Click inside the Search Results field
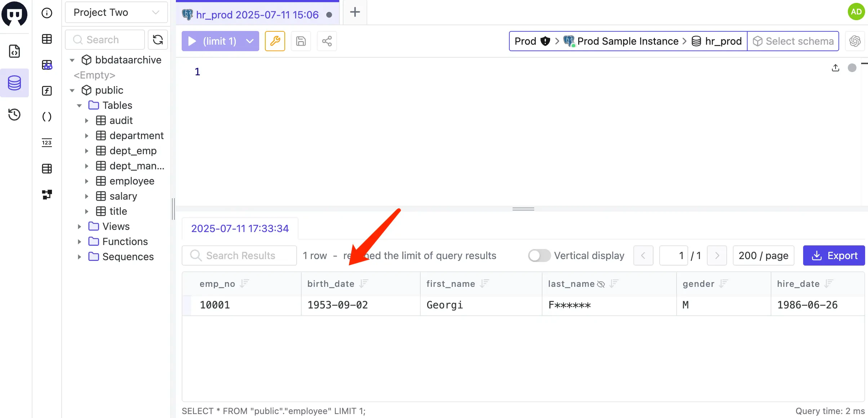The image size is (868, 418). pyautogui.click(x=240, y=255)
